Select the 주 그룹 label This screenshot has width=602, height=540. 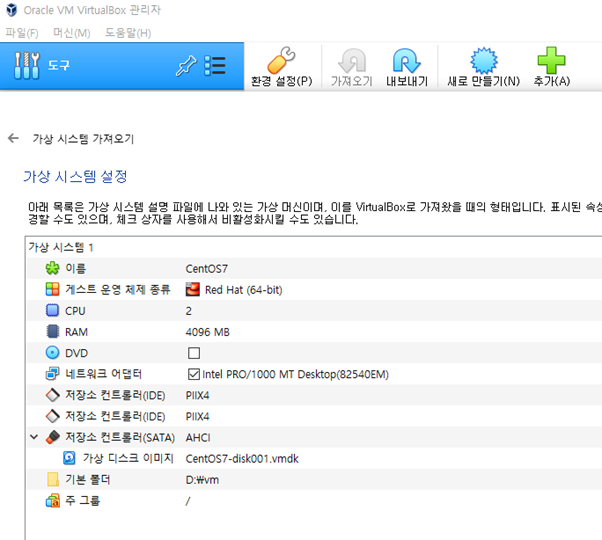pos(83,500)
